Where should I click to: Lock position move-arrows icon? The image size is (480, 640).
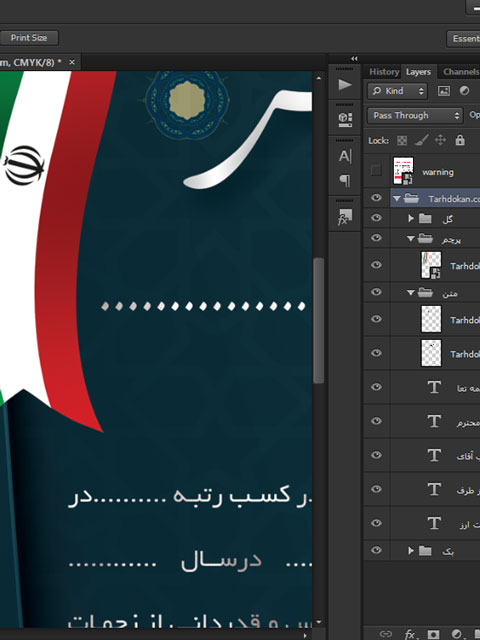point(440,140)
